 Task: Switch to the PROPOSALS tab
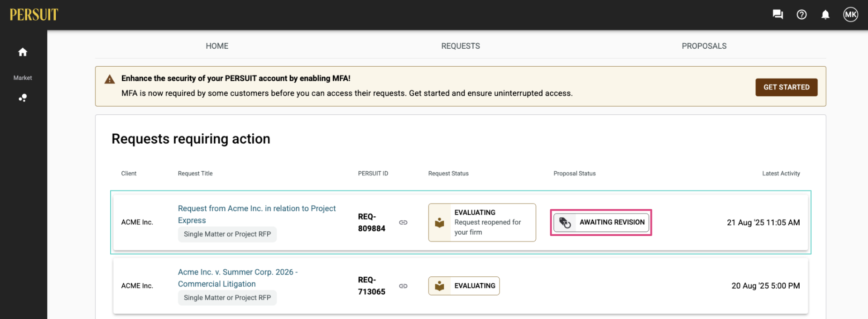tap(704, 46)
